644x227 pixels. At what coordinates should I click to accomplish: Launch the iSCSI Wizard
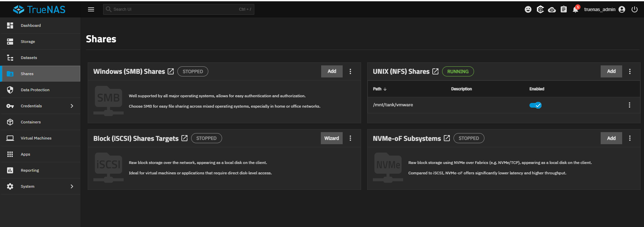click(332, 138)
